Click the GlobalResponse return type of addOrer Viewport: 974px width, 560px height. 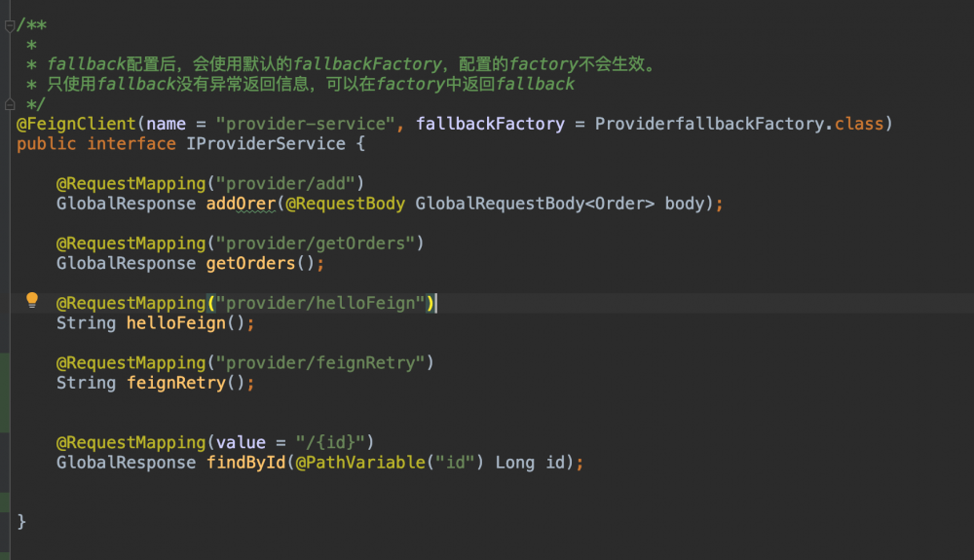pyautogui.click(x=126, y=203)
